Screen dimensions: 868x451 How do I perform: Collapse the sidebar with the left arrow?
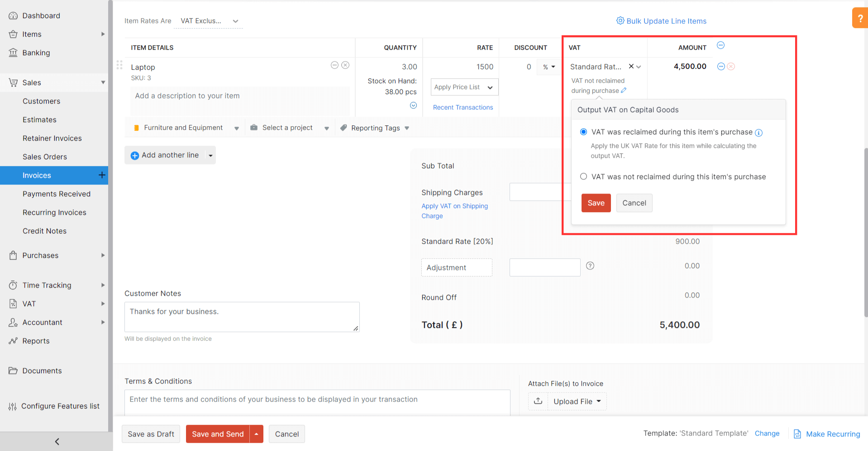point(57,442)
